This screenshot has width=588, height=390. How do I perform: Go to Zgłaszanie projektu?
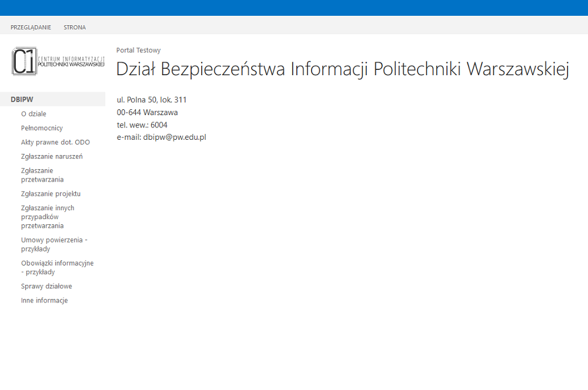[x=51, y=194]
